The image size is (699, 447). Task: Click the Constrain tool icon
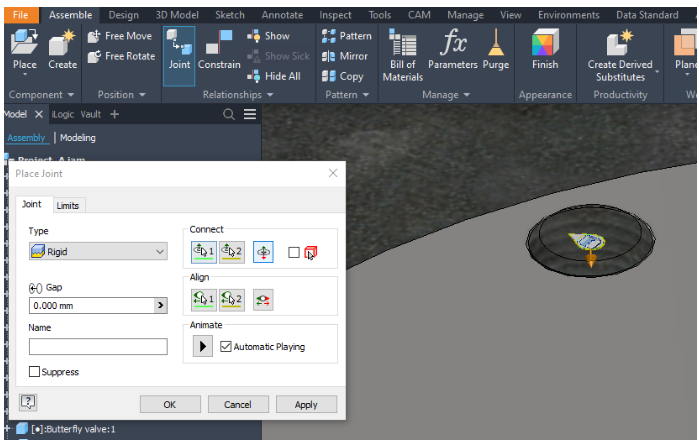[x=219, y=50]
